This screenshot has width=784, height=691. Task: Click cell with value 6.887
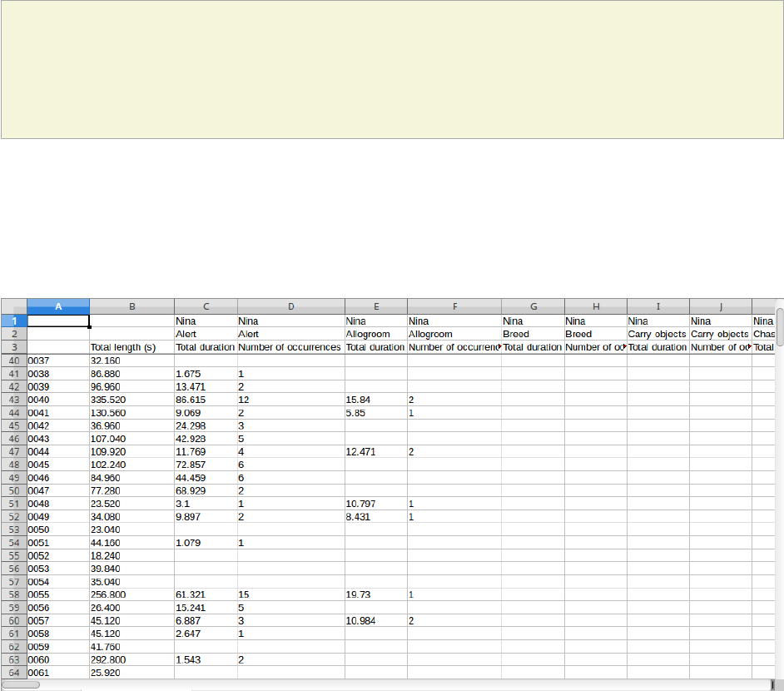pyautogui.click(x=206, y=620)
